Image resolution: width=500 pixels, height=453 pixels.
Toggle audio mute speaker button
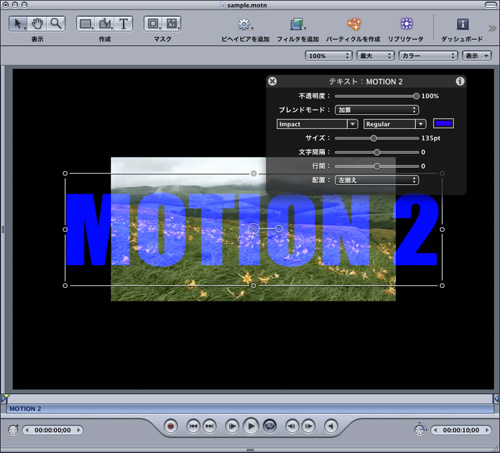[x=331, y=426]
